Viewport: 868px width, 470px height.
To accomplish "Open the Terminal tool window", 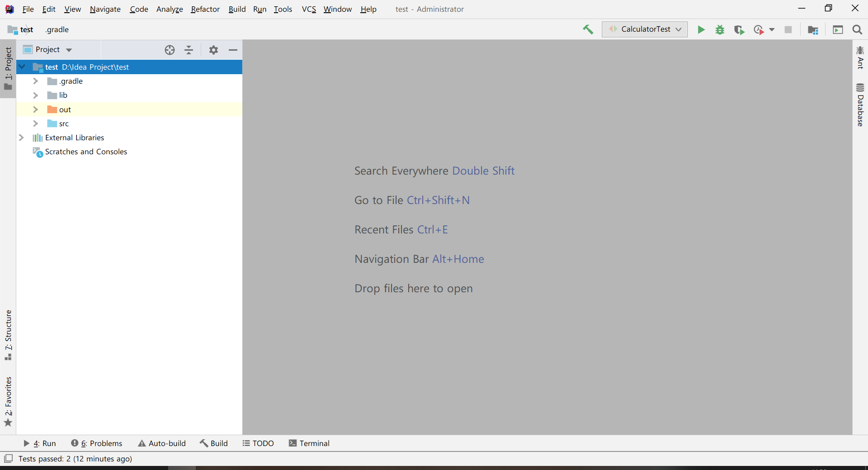I will (x=309, y=443).
